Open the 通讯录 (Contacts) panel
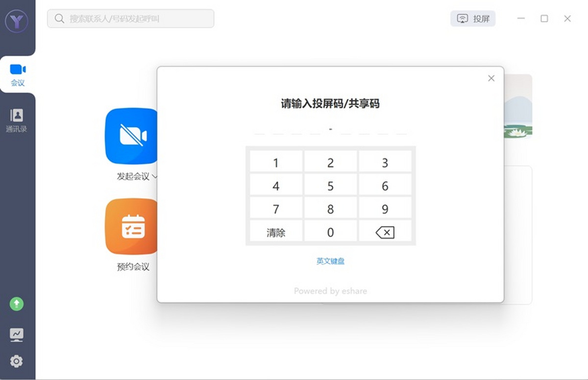This screenshot has height=380, width=588. (x=17, y=119)
